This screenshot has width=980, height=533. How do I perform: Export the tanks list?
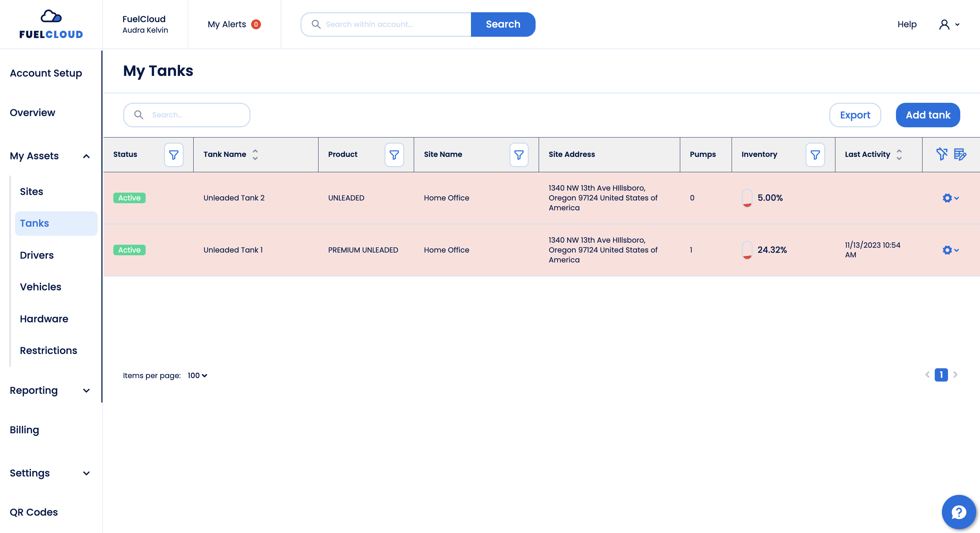(x=854, y=115)
